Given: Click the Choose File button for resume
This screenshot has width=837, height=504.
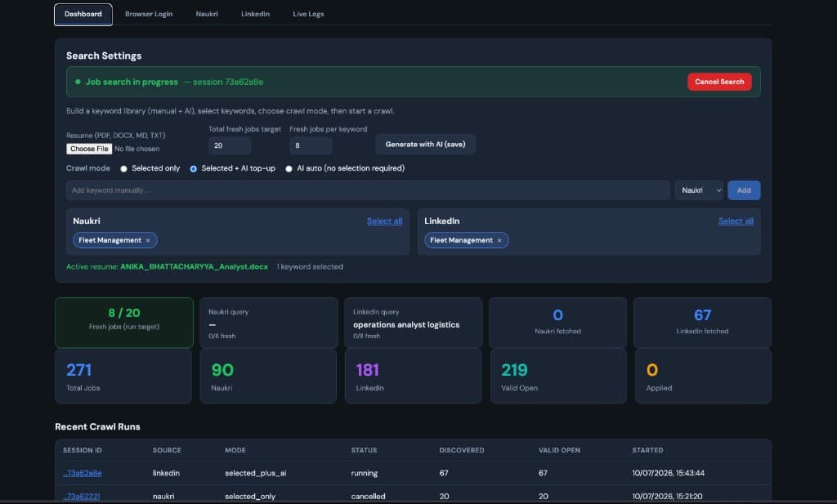Looking at the screenshot, I should tap(89, 149).
